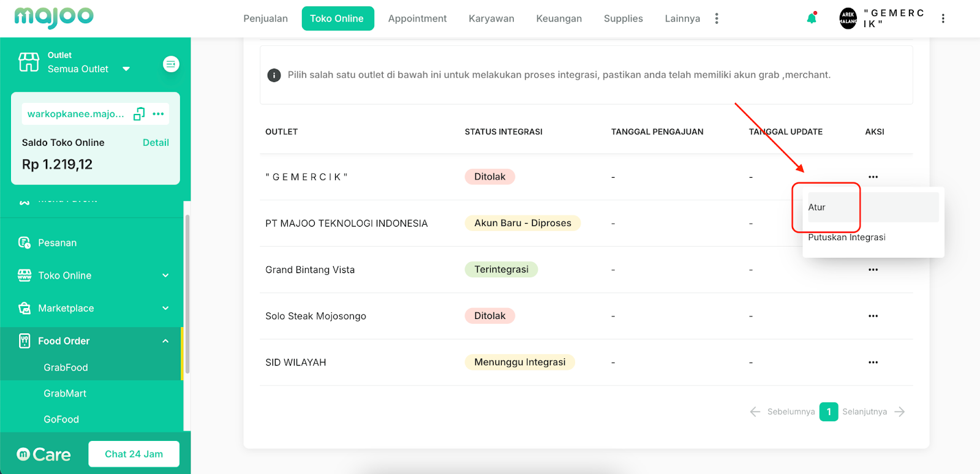Screen dimensions: 980x474
Task: Open Pesanan in the sidebar
Action: click(x=58, y=243)
